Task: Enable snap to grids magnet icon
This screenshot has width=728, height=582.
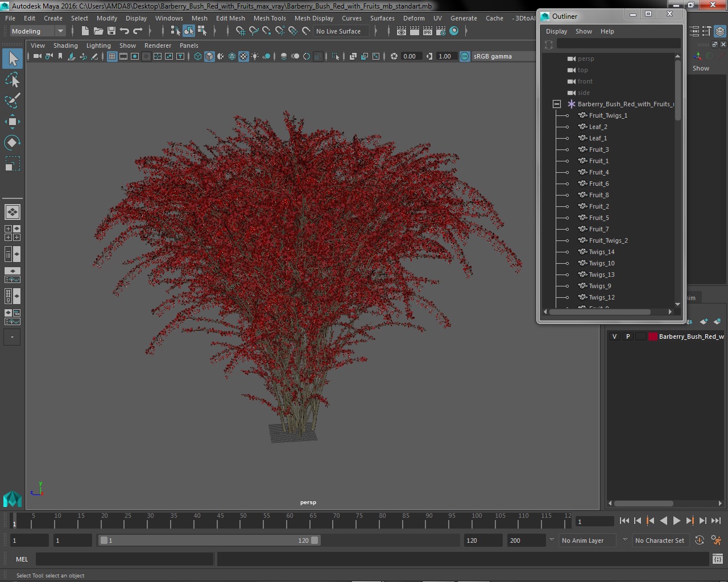Action: coord(241,31)
